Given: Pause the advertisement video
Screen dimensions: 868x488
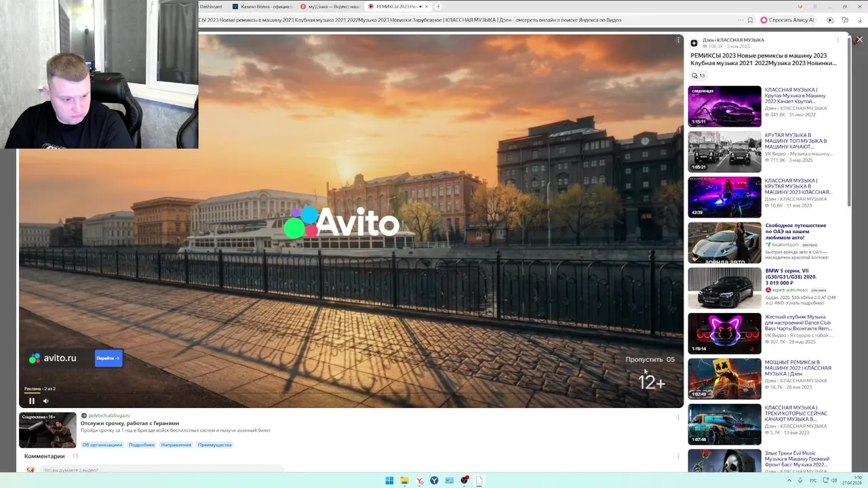Looking at the screenshot, I should click(x=31, y=401).
